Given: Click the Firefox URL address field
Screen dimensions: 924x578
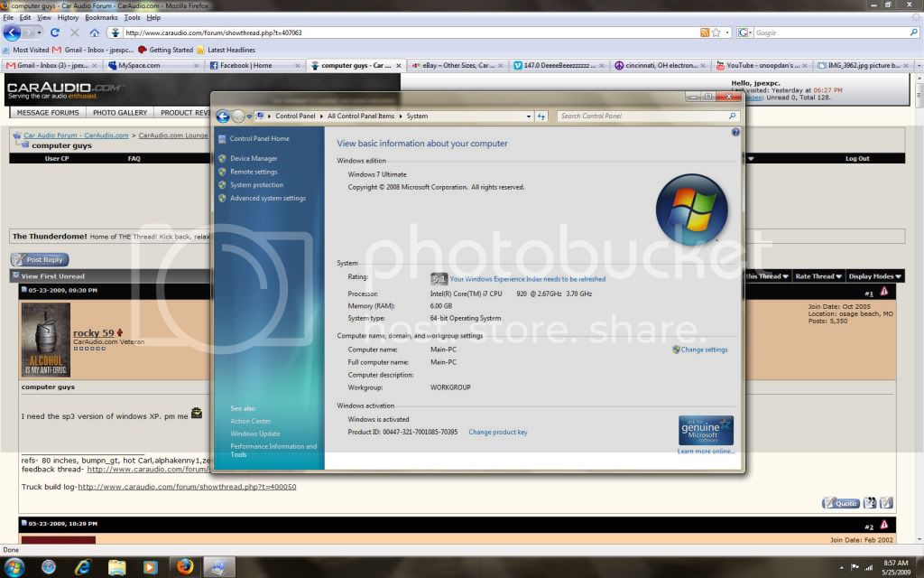Looking at the screenshot, I should pyautogui.click(x=411, y=33).
